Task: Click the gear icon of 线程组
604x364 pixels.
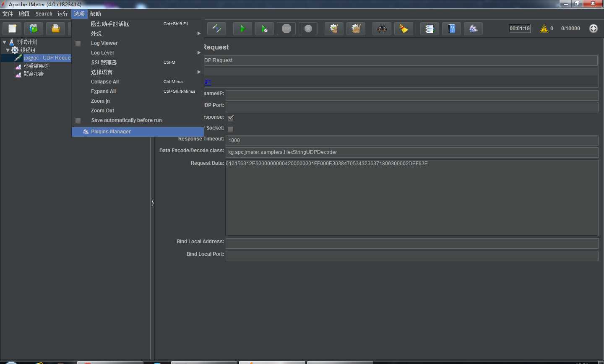Action: [x=15, y=50]
